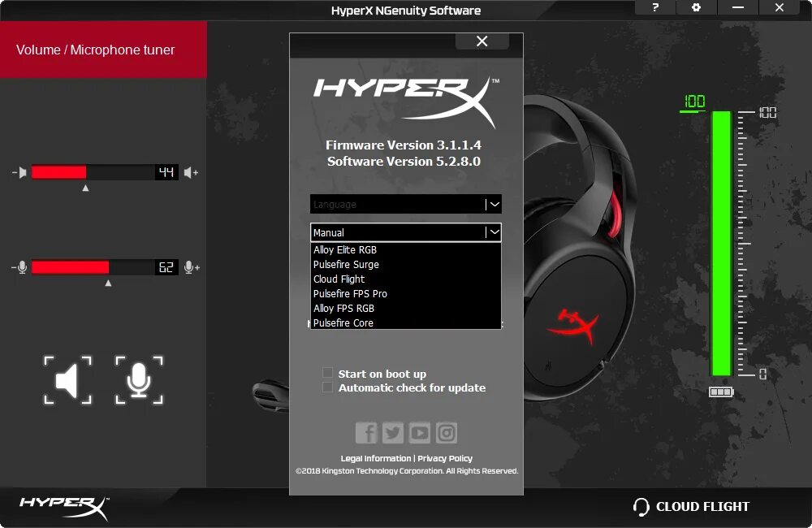This screenshot has width=812, height=528.
Task: Open the Legal Information link
Action: click(375, 459)
